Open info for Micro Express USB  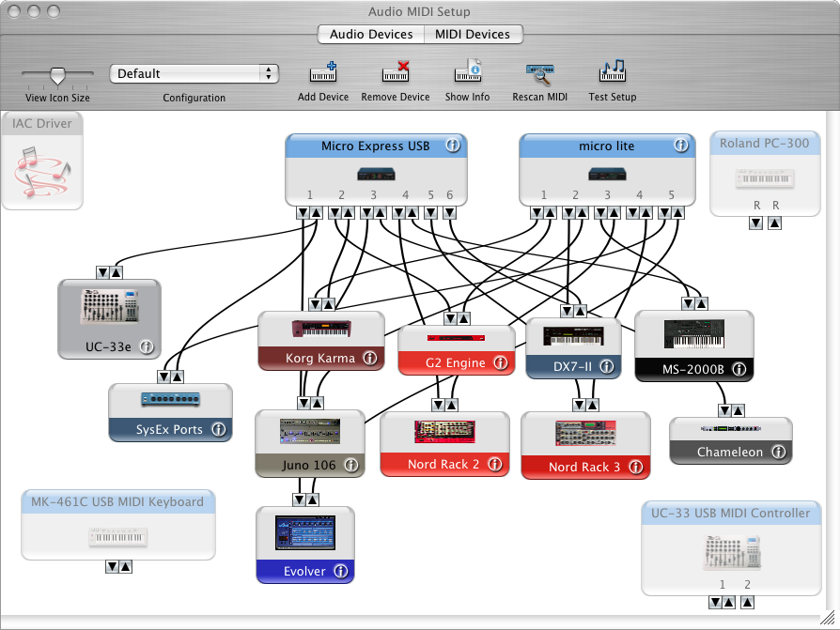coord(453,146)
